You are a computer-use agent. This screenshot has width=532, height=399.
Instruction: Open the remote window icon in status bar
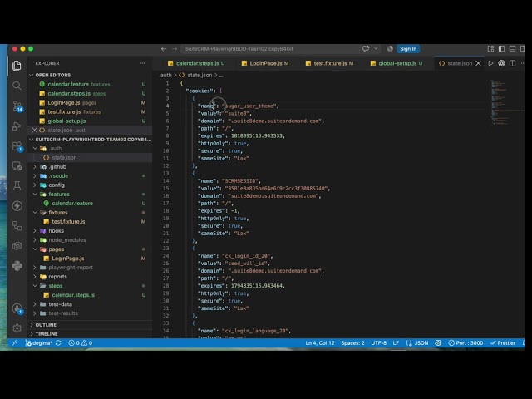point(14,343)
